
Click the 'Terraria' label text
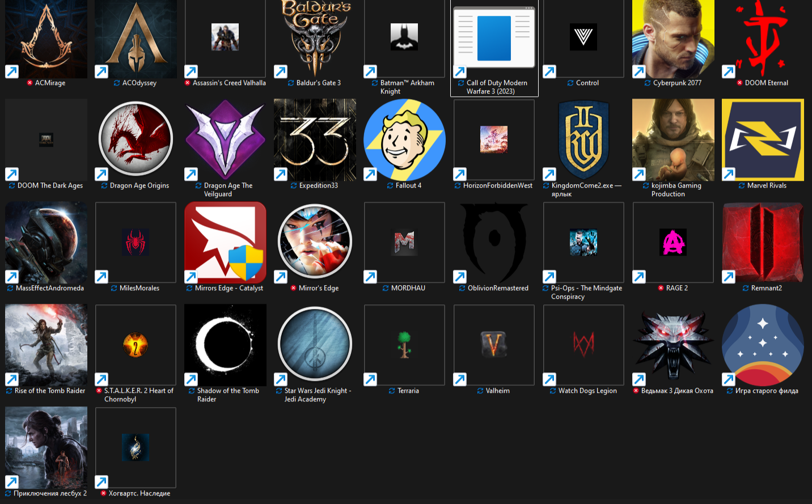(x=408, y=391)
